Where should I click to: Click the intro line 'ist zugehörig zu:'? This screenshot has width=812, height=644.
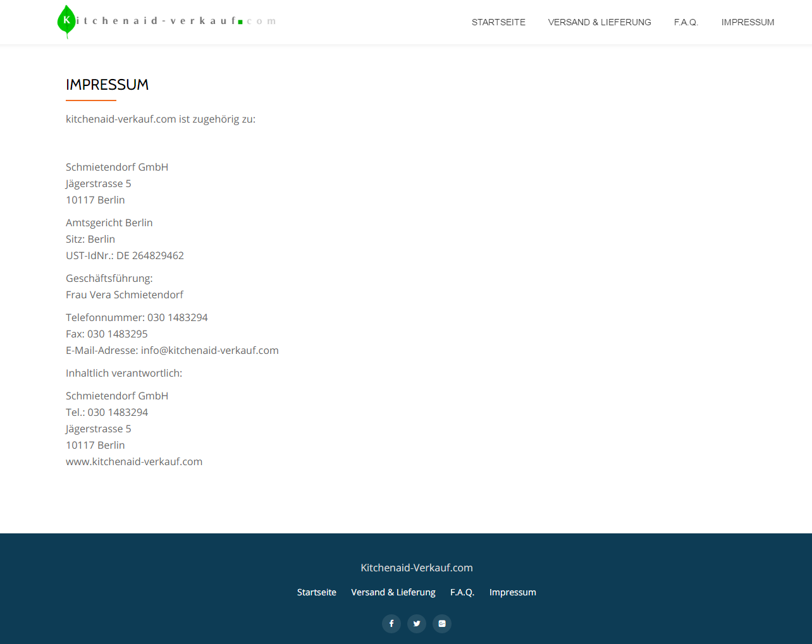[217, 119]
